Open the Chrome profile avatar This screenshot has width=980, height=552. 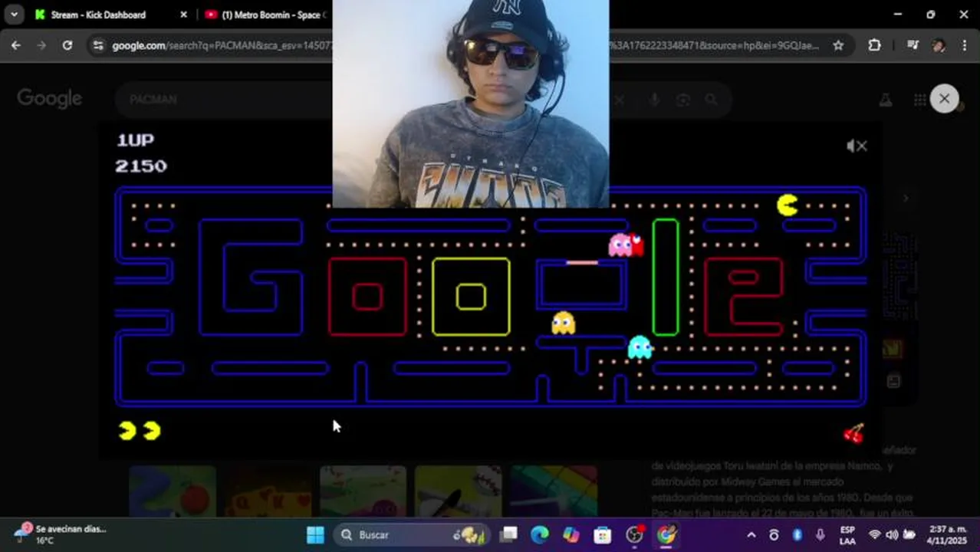tap(939, 45)
